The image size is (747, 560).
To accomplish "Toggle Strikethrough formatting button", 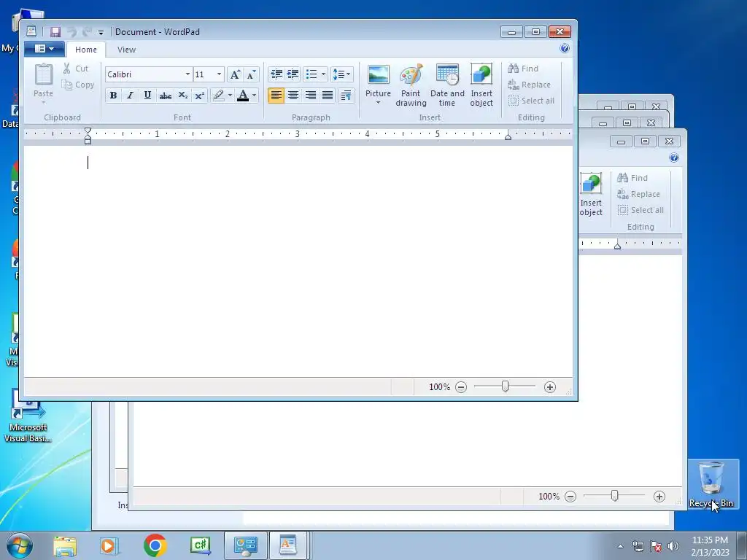I will pyautogui.click(x=166, y=96).
